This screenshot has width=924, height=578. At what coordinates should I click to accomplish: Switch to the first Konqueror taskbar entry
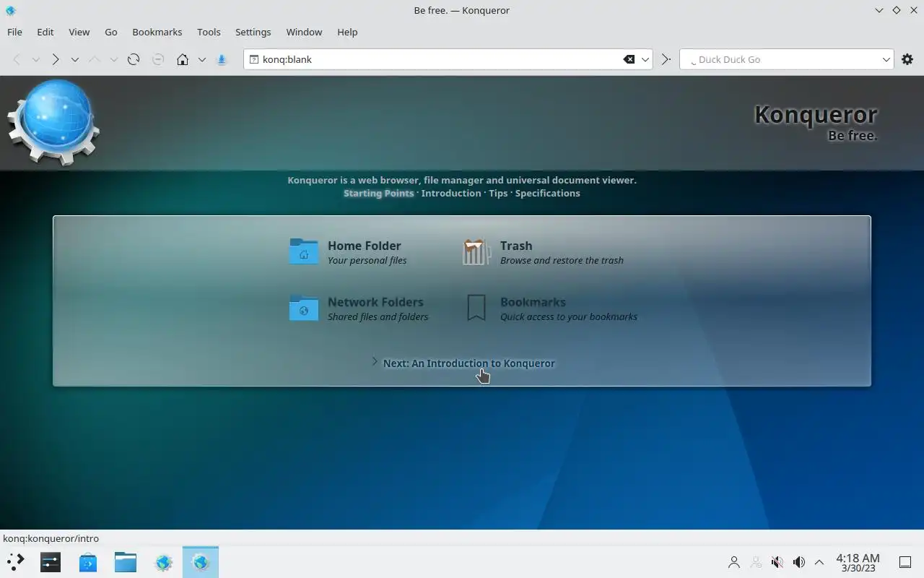163,561
